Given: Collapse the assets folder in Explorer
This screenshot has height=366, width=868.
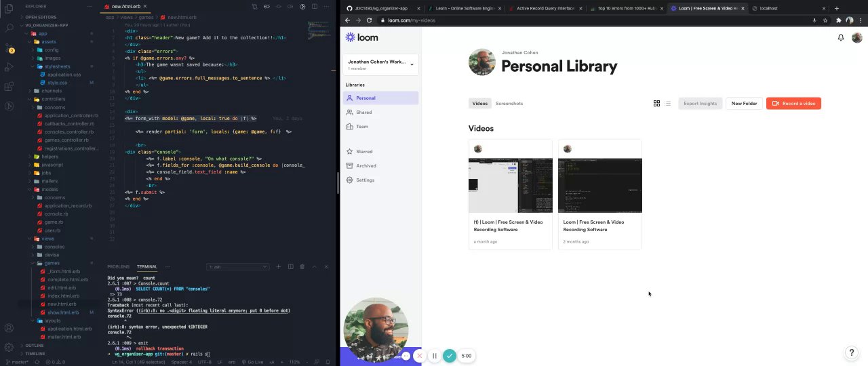Looking at the screenshot, I should point(49,41).
